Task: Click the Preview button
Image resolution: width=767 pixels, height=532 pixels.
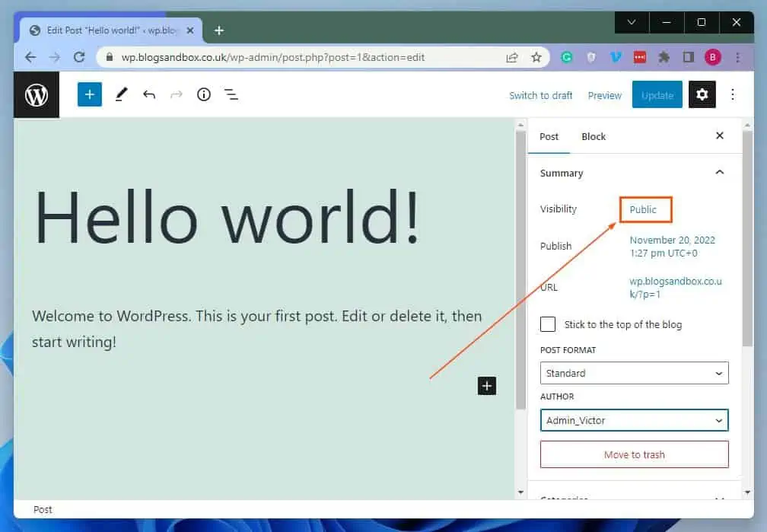Action: point(605,95)
